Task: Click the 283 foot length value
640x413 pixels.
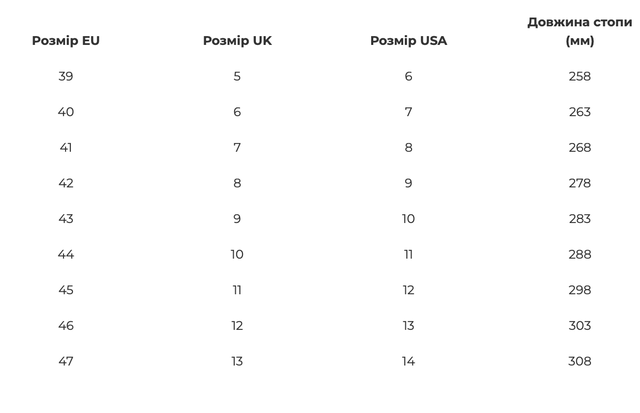Action: 579,219
